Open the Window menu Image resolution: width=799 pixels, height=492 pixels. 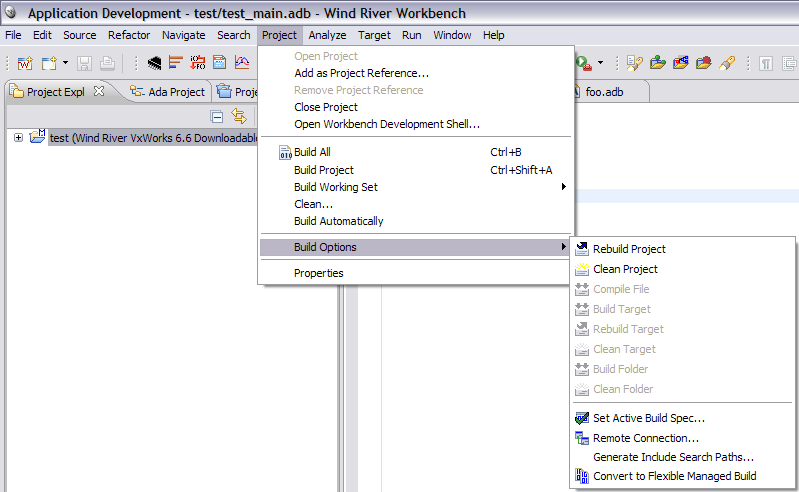point(452,35)
